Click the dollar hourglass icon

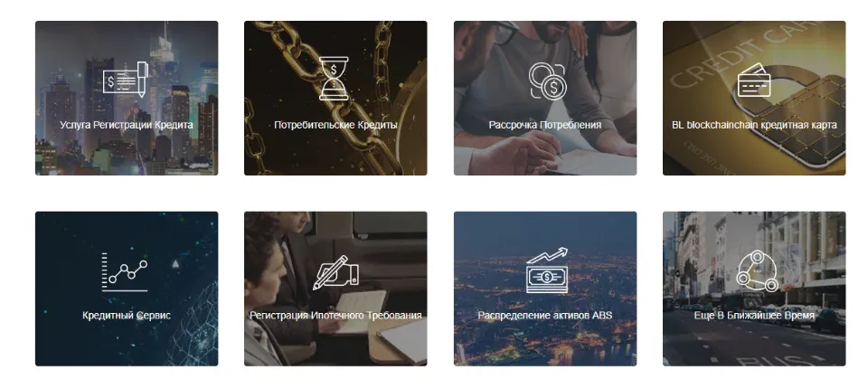[335, 79]
